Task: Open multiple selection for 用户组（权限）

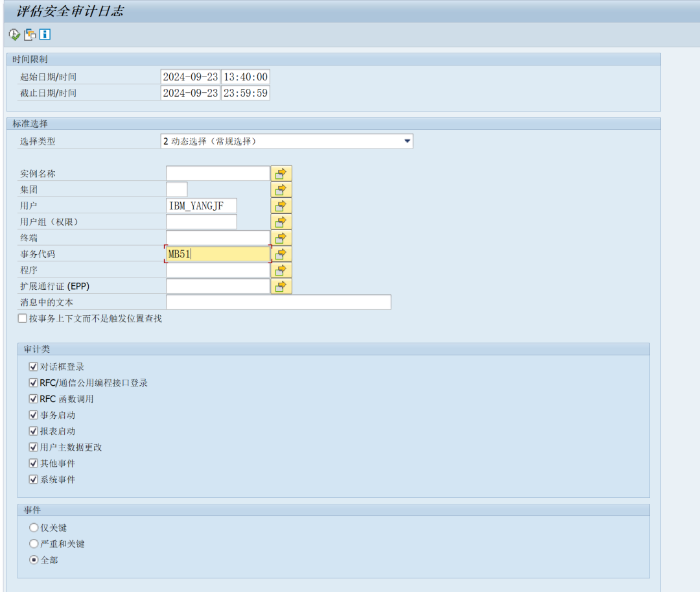Action: point(281,222)
